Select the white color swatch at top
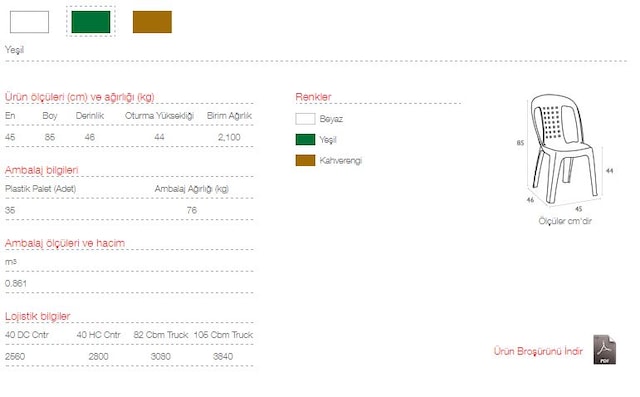Image resolution: width=640 pixels, height=397 pixels. 29,22
